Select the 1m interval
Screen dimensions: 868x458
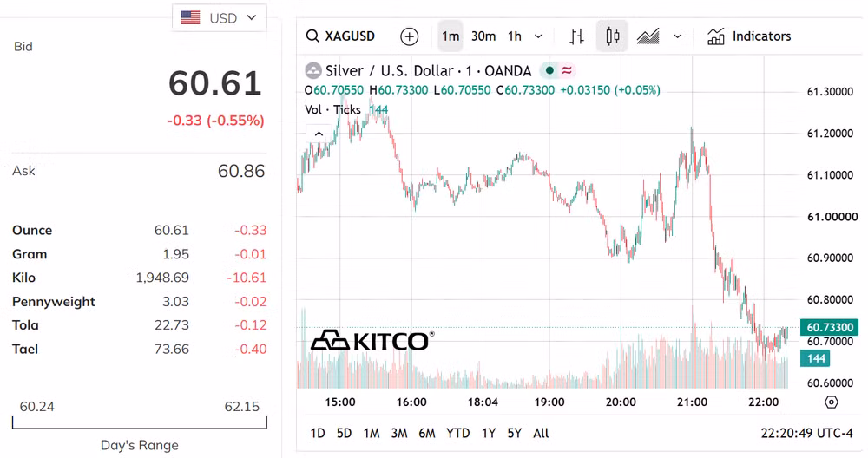450,36
